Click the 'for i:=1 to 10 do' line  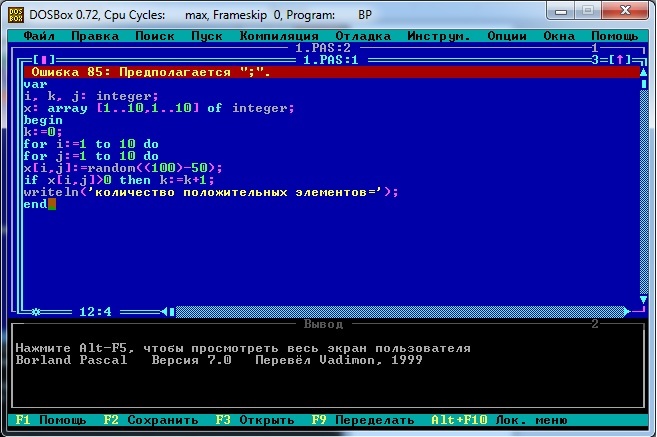click(91, 144)
